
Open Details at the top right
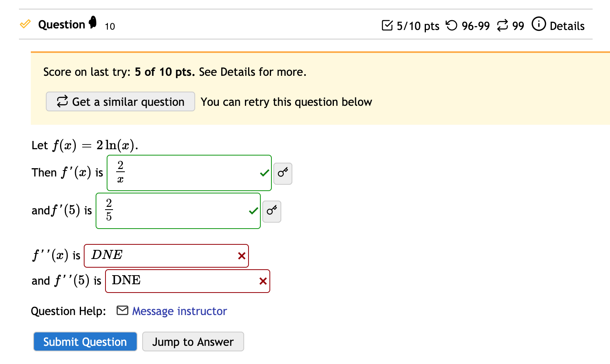[x=568, y=26]
